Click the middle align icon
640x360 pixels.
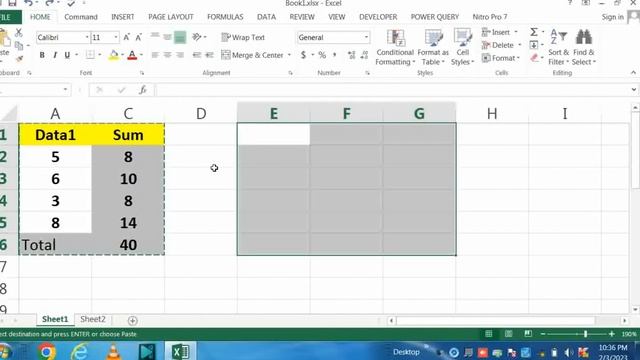tap(167, 37)
